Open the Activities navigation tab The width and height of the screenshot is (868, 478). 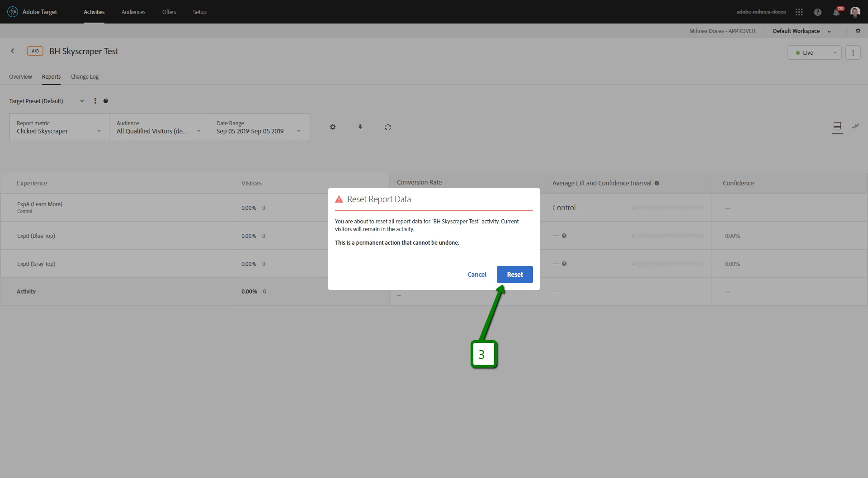tap(94, 12)
